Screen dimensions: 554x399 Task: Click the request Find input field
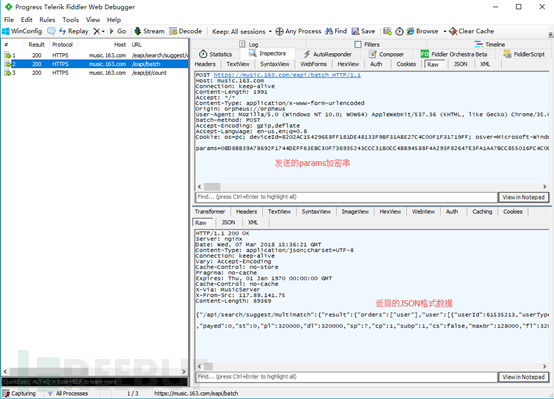(x=346, y=197)
